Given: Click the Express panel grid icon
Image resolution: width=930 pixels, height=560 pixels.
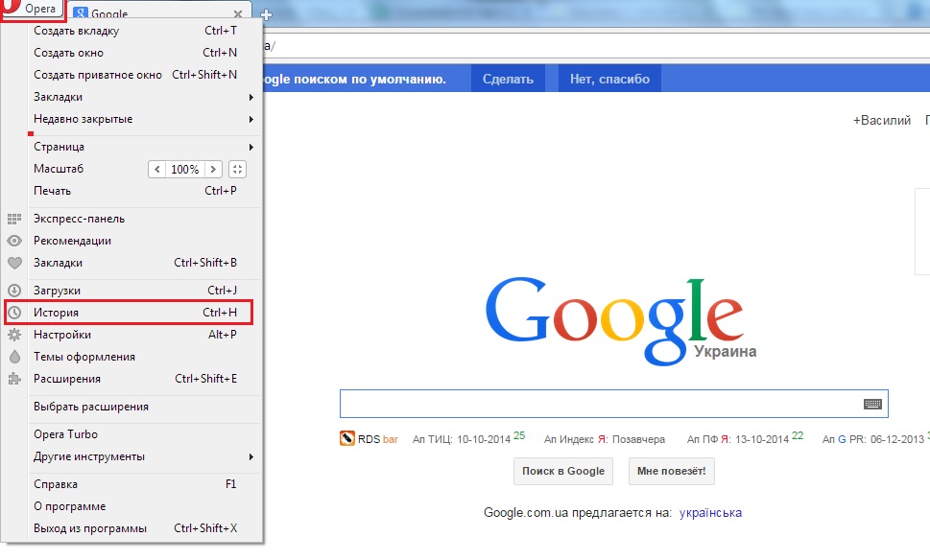Looking at the screenshot, I should click(x=14, y=219).
